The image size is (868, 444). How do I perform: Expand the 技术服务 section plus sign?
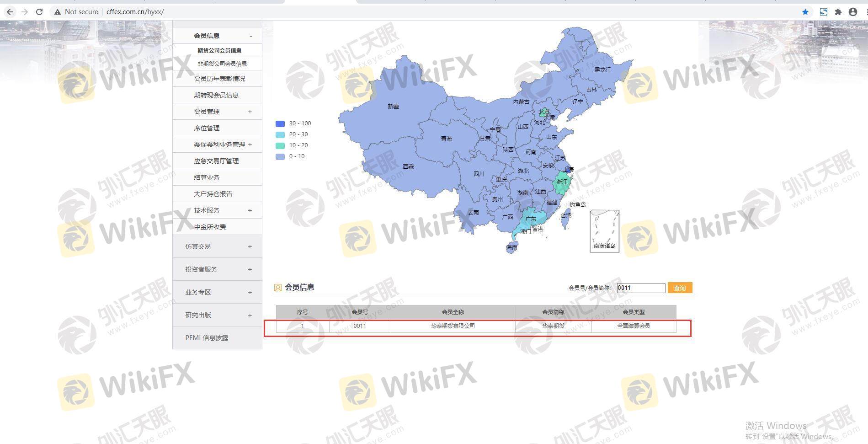coord(250,210)
